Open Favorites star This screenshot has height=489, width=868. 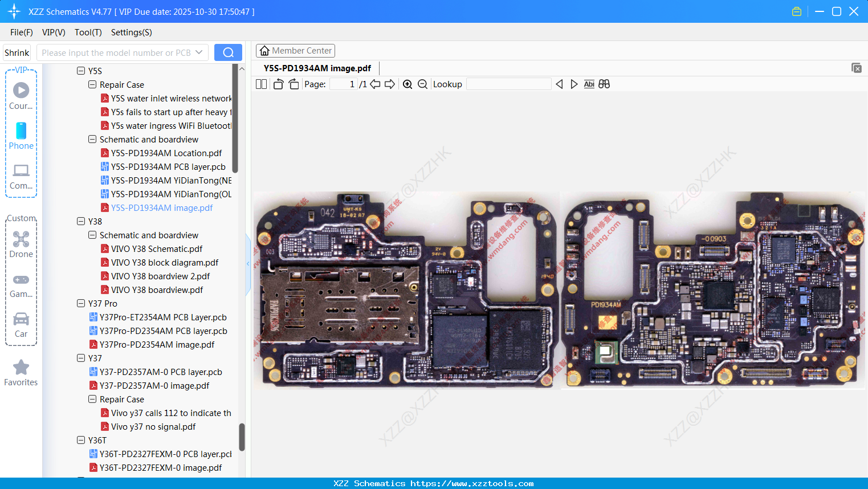pos(21,373)
